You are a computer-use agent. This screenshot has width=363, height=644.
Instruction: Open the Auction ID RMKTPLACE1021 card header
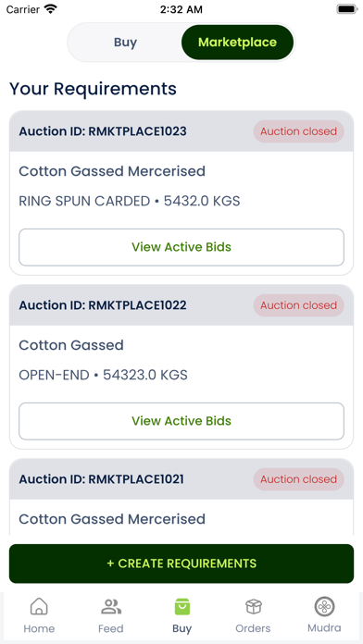[181, 479]
